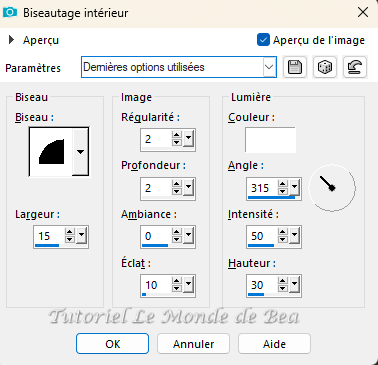Open the Biseau shape dropdown arrow

(80, 152)
